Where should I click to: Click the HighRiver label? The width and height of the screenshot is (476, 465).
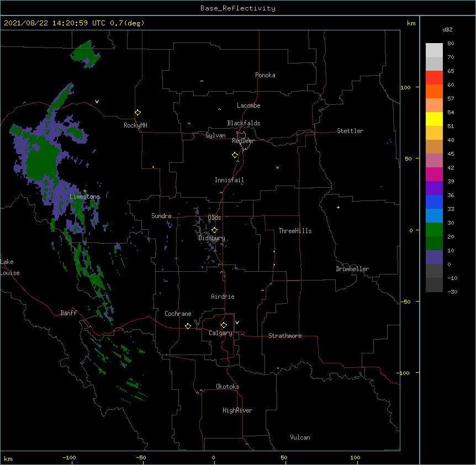coord(237,410)
